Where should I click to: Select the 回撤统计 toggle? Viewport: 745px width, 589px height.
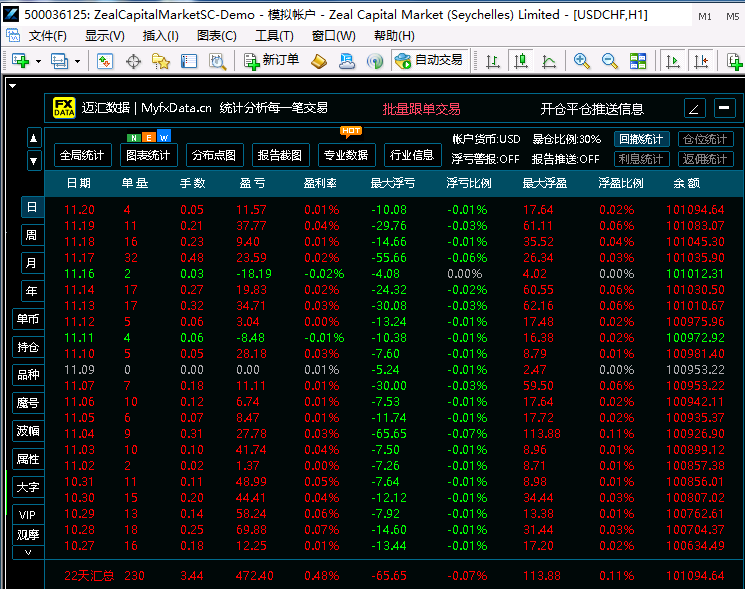(x=641, y=139)
